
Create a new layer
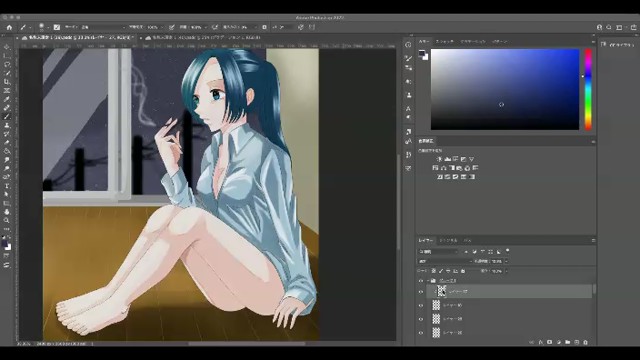coord(576,342)
